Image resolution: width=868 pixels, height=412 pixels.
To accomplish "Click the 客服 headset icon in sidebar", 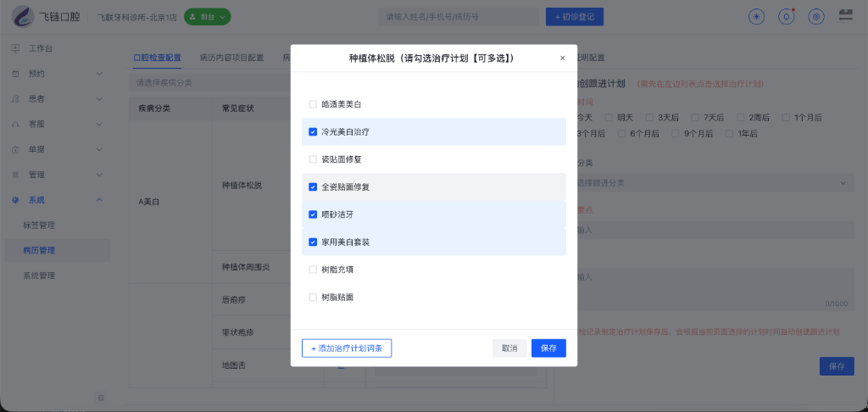I will coord(15,124).
